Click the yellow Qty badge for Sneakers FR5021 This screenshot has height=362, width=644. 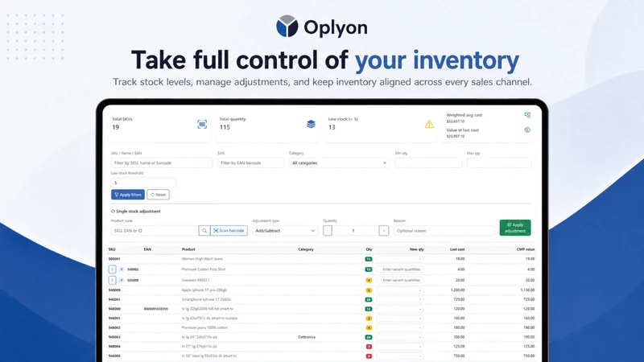(x=369, y=280)
